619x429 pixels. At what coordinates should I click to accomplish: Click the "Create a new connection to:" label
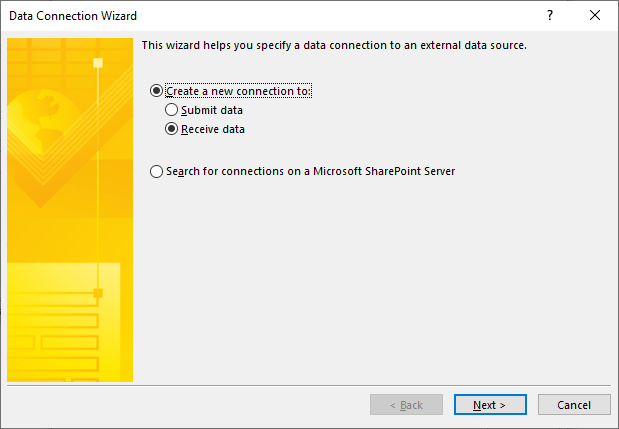[239, 91]
